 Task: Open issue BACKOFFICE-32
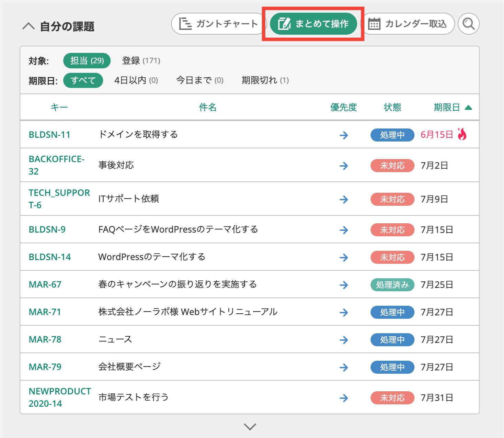(x=57, y=165)
